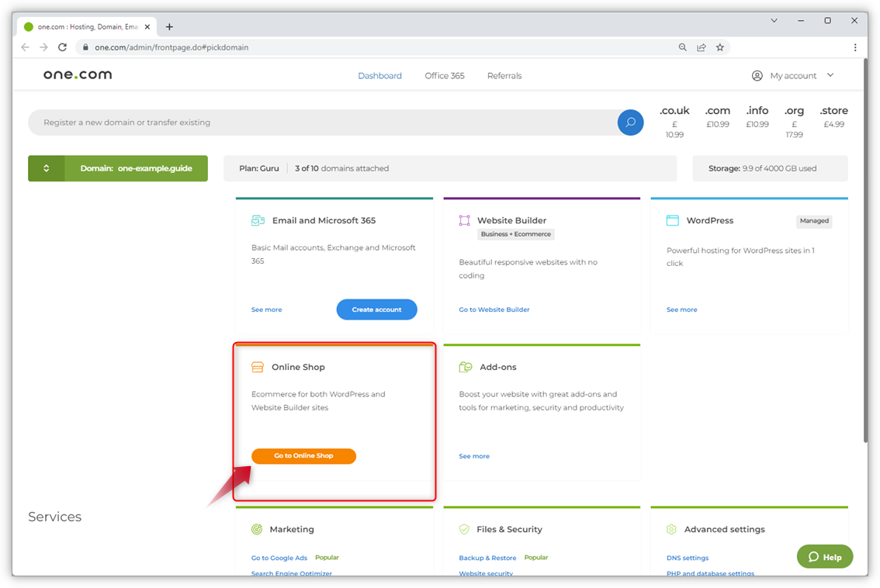Click the green Add-ons icon
The image size is (880, 588).
466,367
